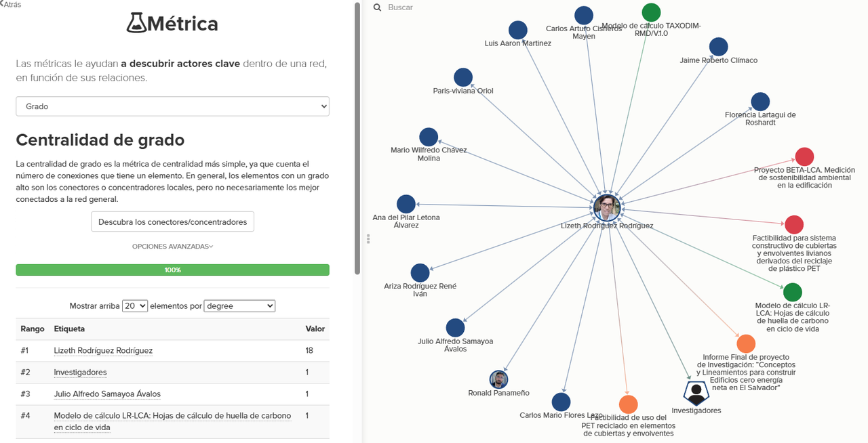Select the Paris-viviana Oriol node

(x=463, y=77)
